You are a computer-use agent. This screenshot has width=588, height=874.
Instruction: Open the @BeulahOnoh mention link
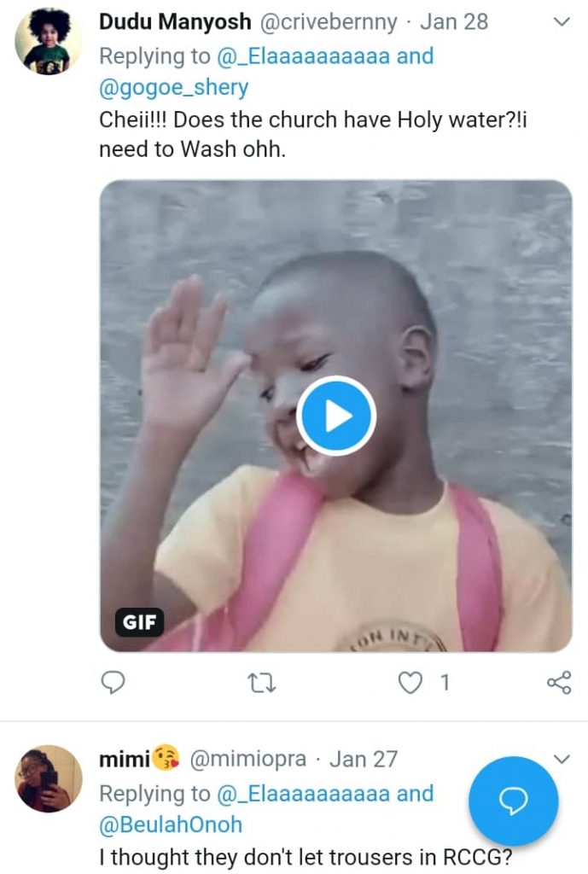coord(171,824)
